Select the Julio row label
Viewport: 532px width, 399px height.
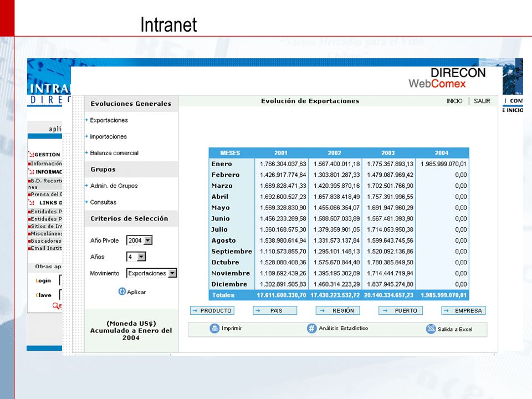point(219,229)
